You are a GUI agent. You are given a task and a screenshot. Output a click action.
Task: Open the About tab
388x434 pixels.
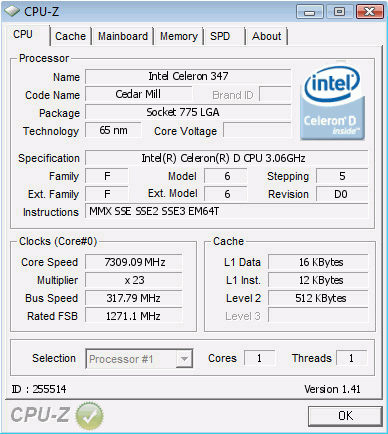(x=266, y=36)
